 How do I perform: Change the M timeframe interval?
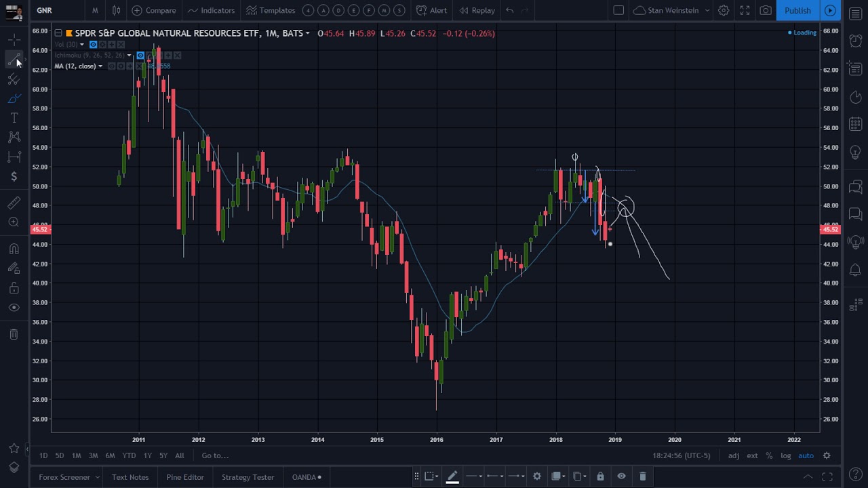pos(95,10)
